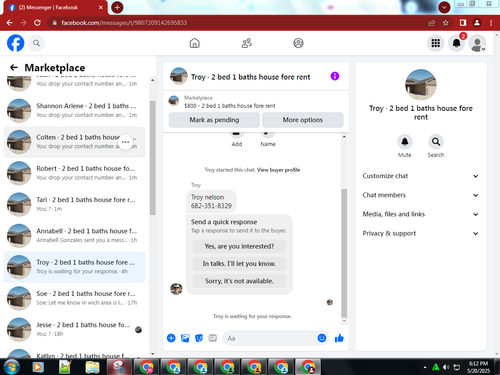Screen dimensions: 500x375
Task: Open Shannon Arlene conversation
Action: click(74, 110)
